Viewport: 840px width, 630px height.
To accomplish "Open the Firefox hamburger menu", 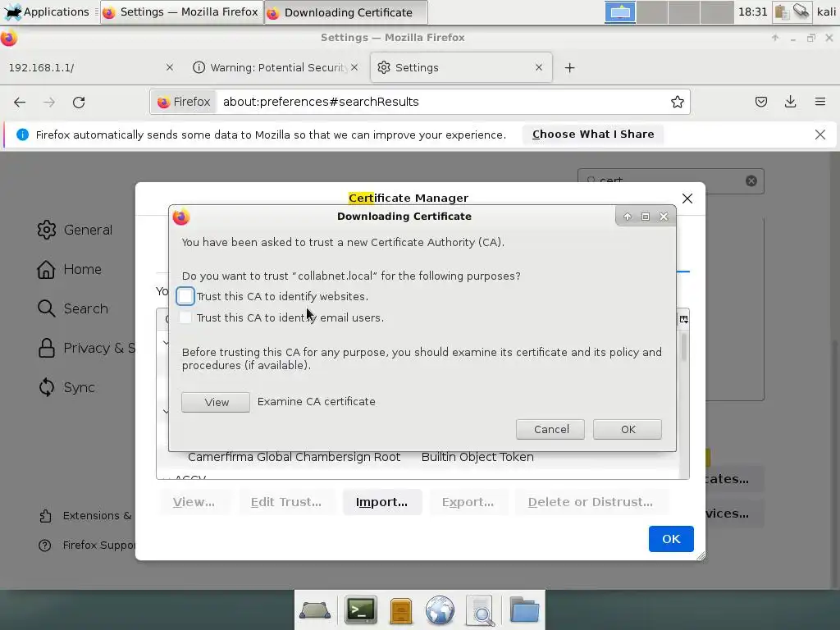I will point(819,102).
